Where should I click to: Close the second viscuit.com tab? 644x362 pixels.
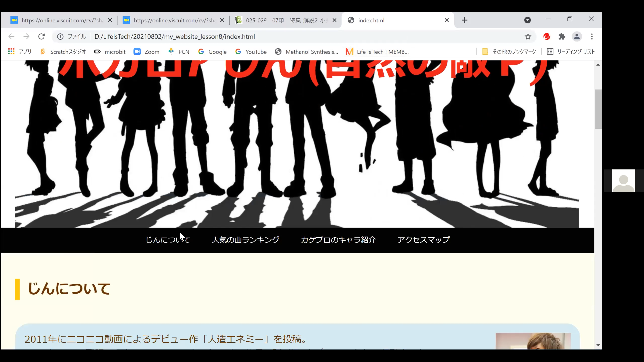(x=222, y=20)
